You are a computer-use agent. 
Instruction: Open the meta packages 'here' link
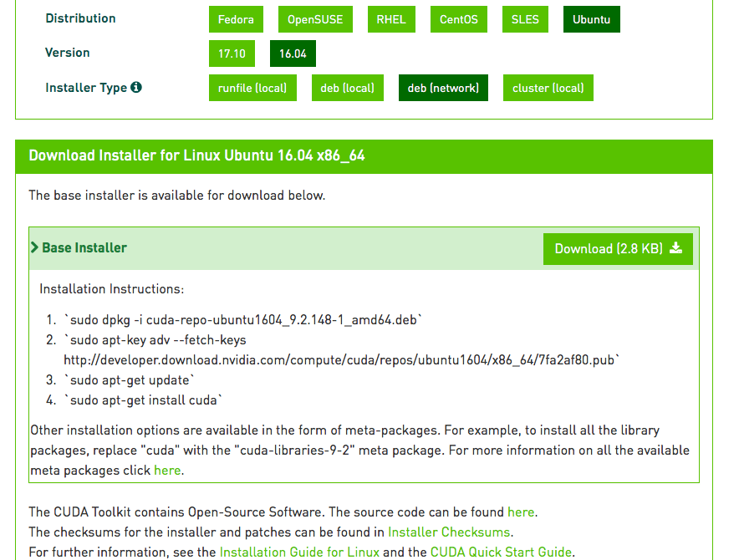tap(167, 471)
